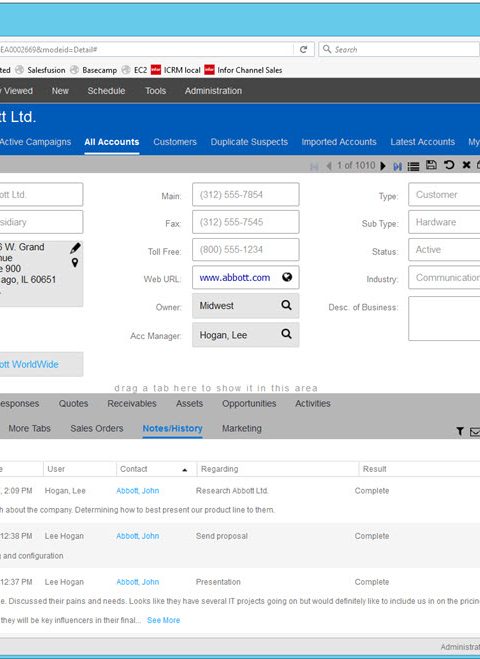Go to previous record arrow
The width and height of the screenshot is (480, 659).
(329, 166)
